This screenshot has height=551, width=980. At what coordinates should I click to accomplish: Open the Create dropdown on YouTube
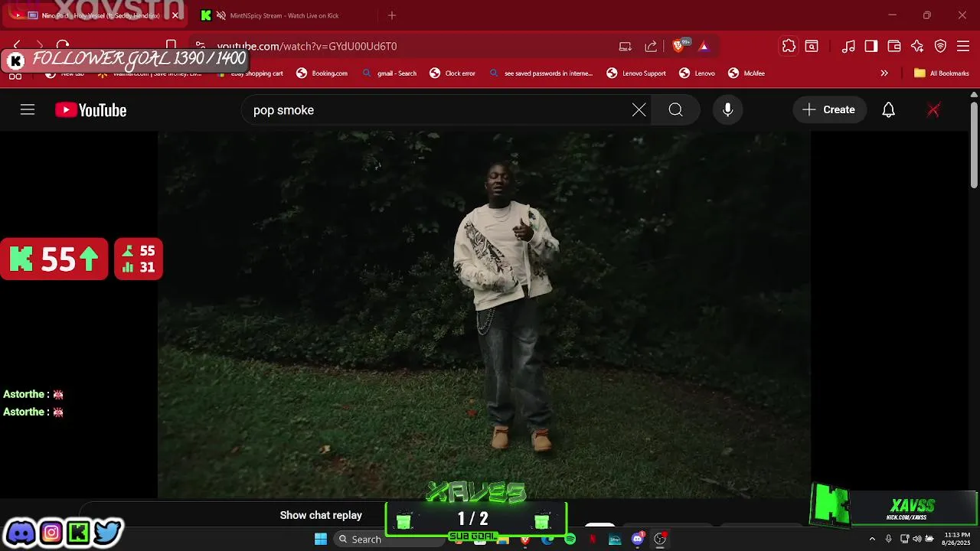(x=829, y=110)
